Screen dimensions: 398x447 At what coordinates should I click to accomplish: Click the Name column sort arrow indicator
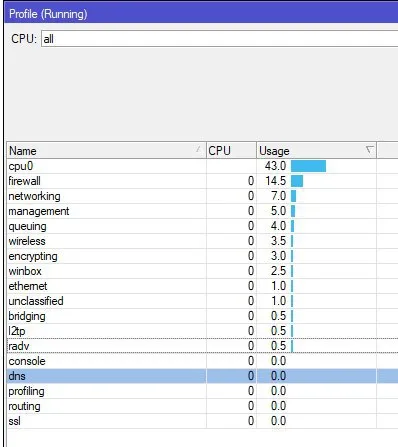199,149
